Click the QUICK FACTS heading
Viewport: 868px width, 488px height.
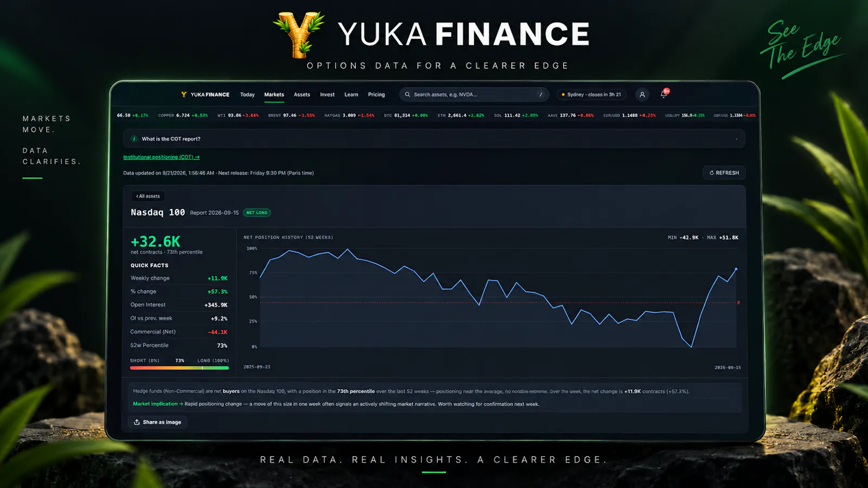tap(149, 266)
